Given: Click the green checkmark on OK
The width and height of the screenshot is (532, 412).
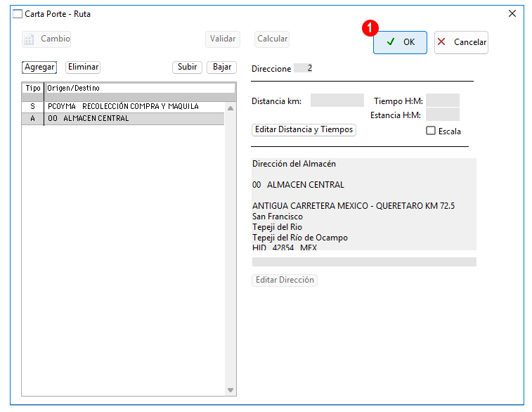Looking at the screenshot, I should [391, 41].
